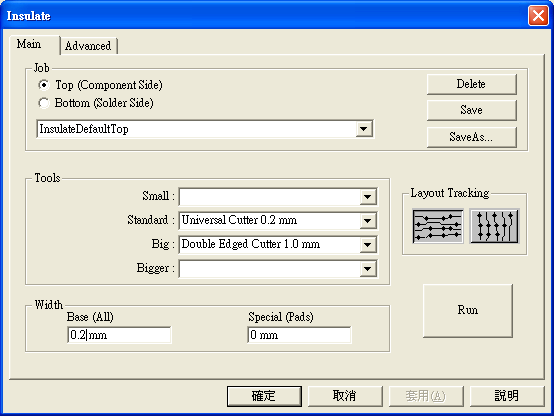Click the 說明 help button
The width and height of the screenshot is (554, 416).
[507, 396]
